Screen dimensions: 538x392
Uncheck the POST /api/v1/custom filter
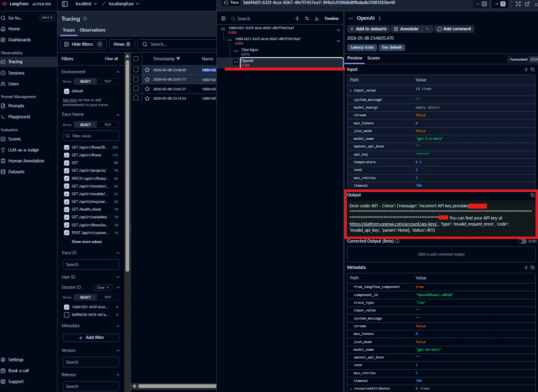pyautogui.click(x=66, y=233)
